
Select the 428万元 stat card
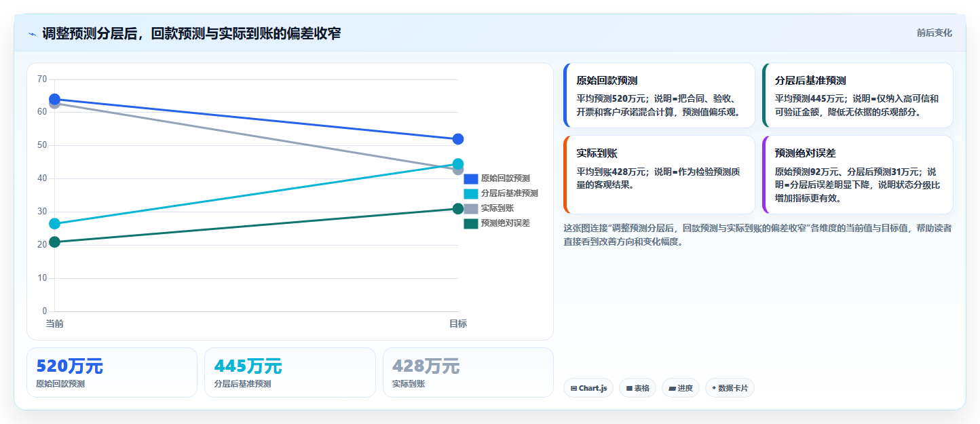pyautogui.click(x=468, y=372)
